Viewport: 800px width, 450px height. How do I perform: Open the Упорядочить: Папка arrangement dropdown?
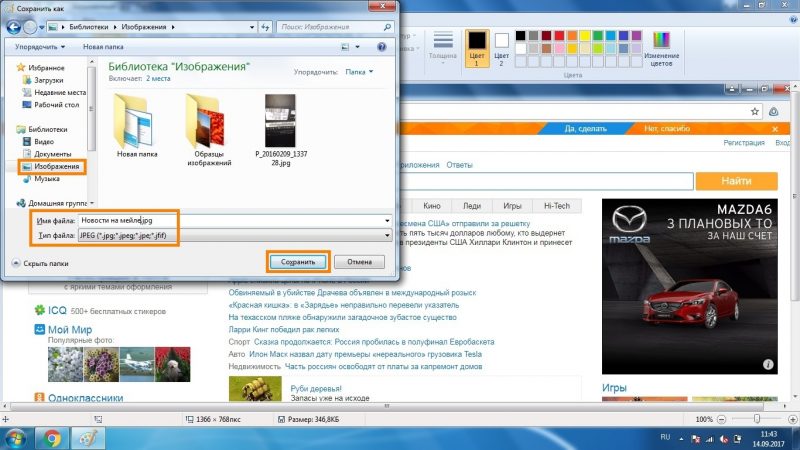coord(358,72)
